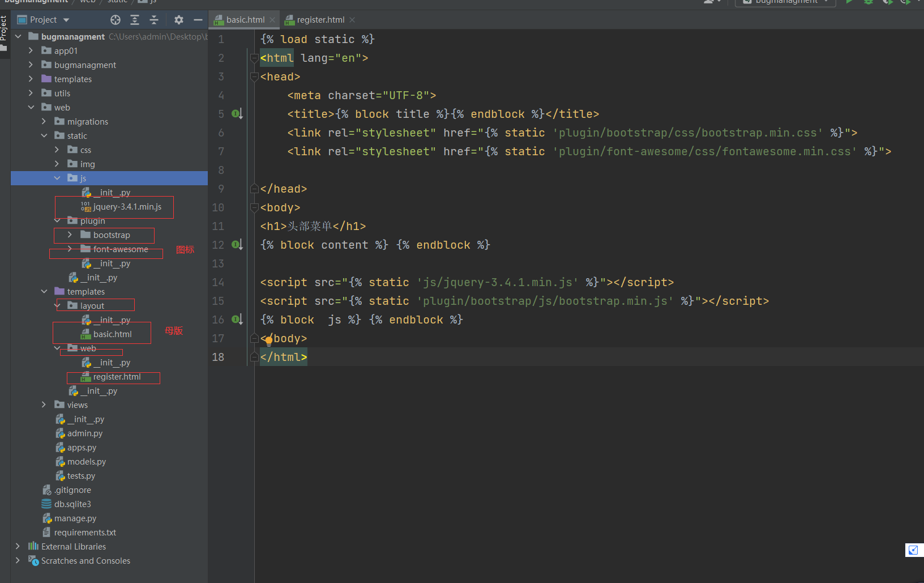Screen dimensions: 924x583
Task: Hide the Project tool window
Action: [x=198, y=20]
